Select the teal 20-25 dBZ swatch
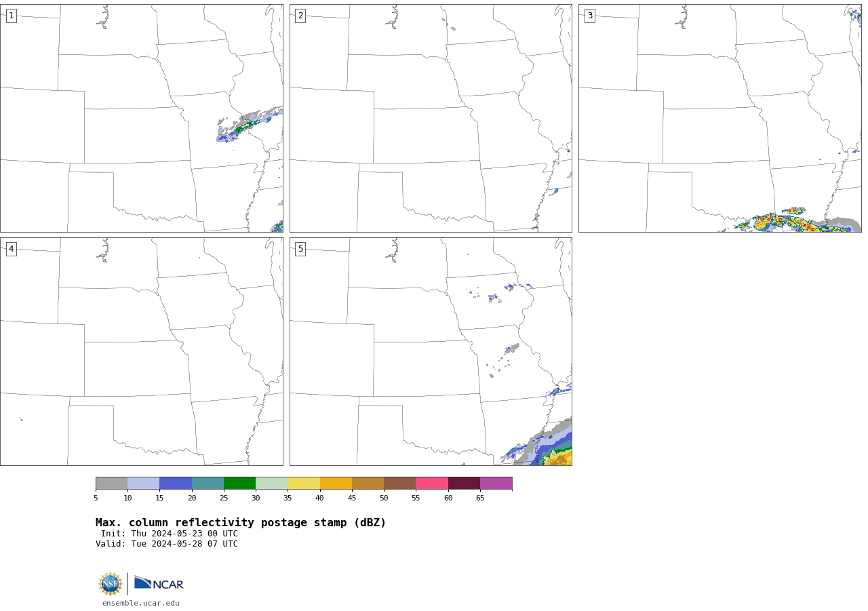The image size is (868, 611). tap(208, 484)
